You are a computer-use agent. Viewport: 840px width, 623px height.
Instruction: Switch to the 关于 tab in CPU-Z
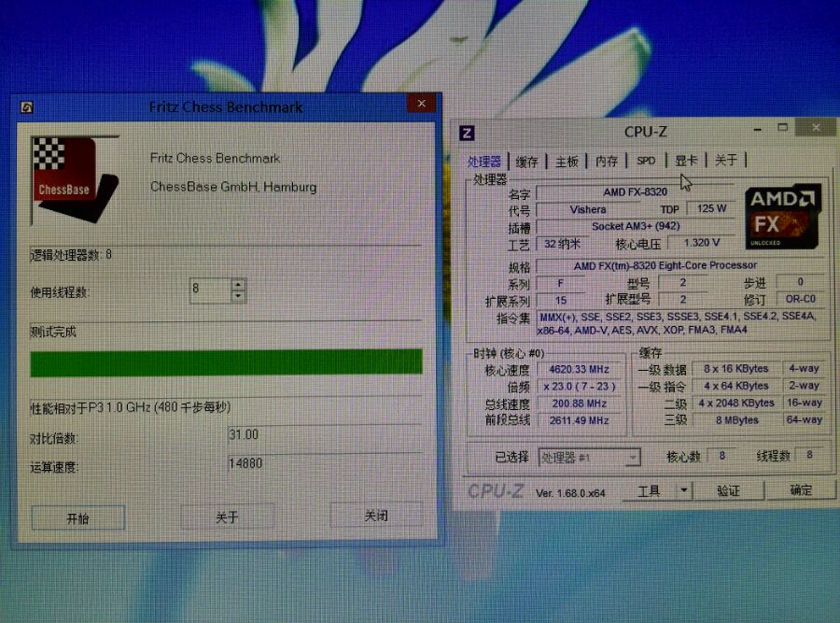[x=726, y=159]
